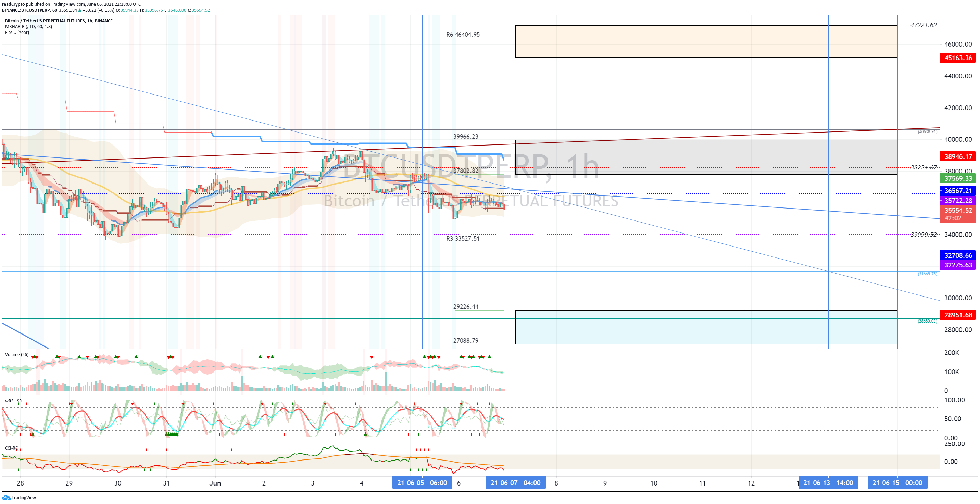Click the CCI-RC pane label
The height and width of the screenshot is (504, 980).
click(x=11, y=448)
